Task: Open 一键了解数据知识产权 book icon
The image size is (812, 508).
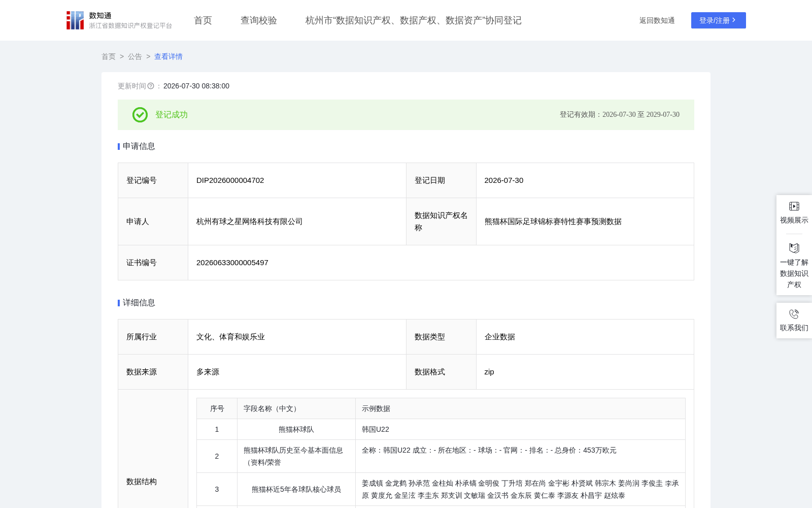Action: coord(794,248)
